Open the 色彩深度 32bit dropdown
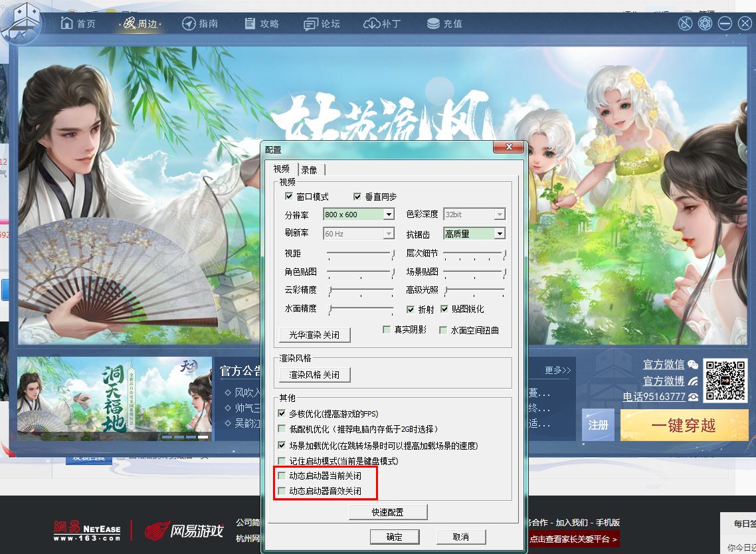This screenshot has height=554, width=756. point(474,214)
